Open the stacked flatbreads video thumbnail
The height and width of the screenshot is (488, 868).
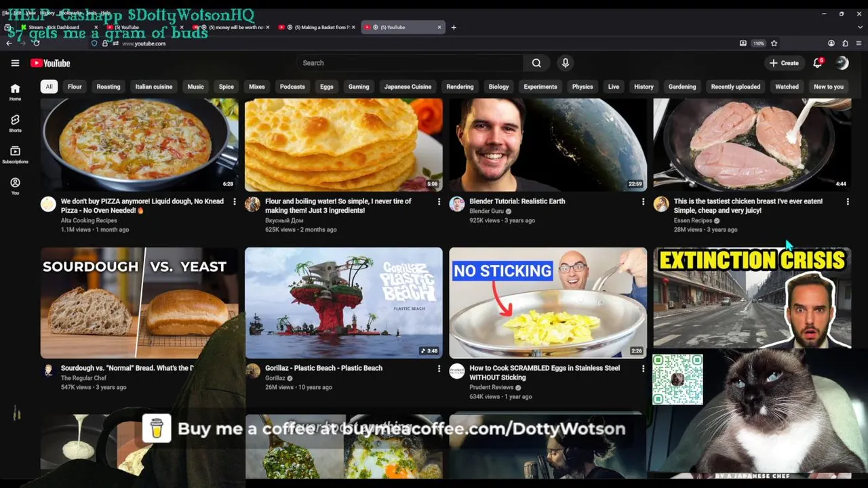(x=344, y=145)
